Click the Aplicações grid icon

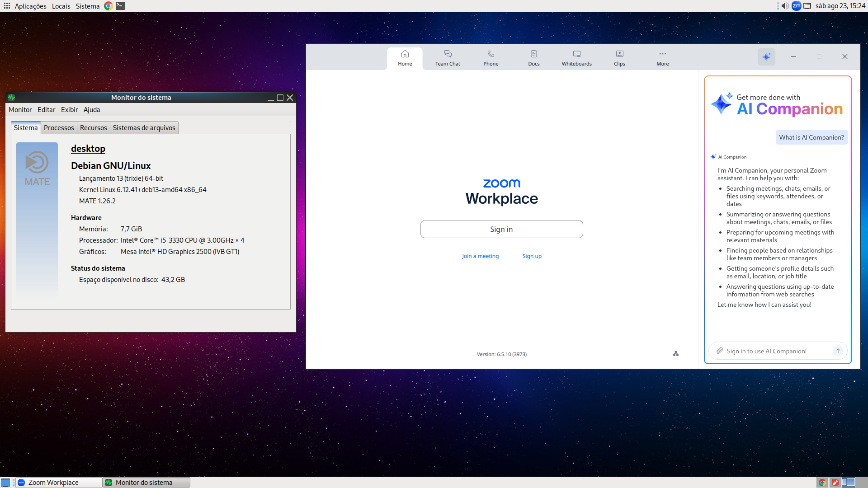point(7,6)
